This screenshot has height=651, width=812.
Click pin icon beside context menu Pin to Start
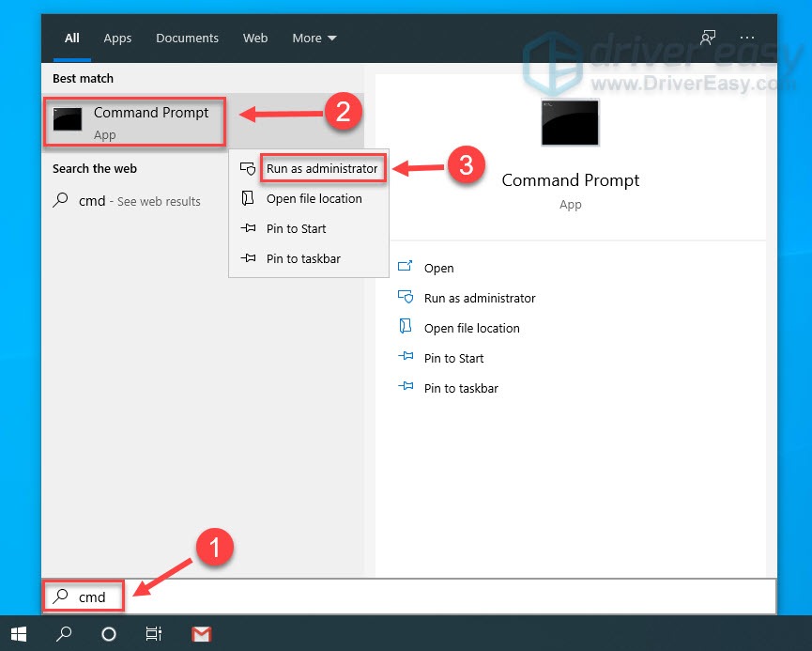248,228
